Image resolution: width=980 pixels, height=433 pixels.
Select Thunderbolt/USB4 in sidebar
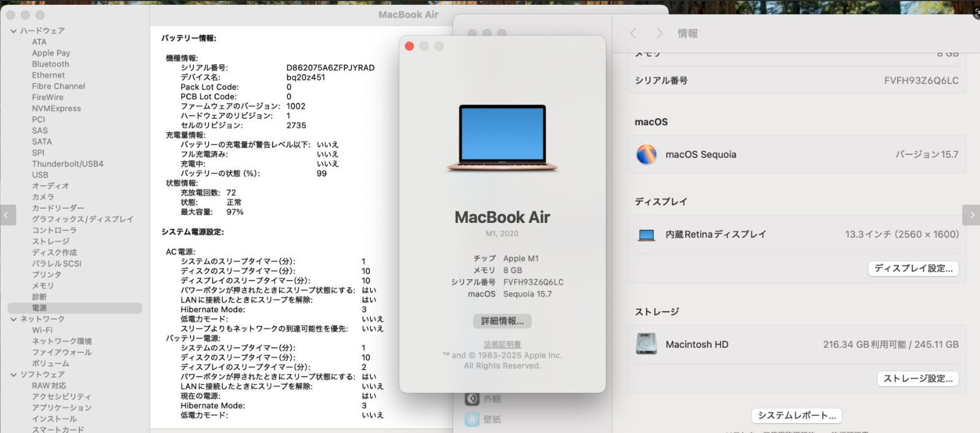click(x=67, y=164)
